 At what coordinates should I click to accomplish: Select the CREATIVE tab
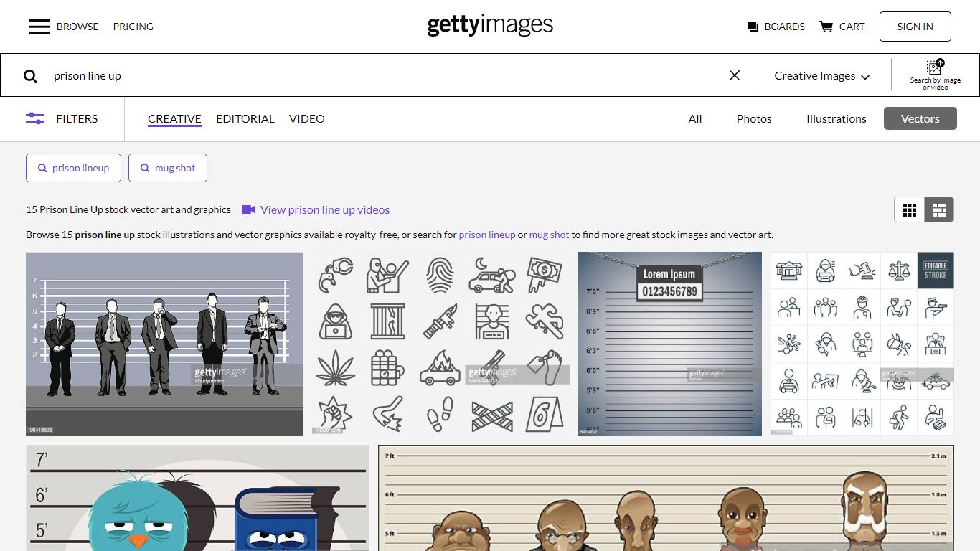(174, 119)
